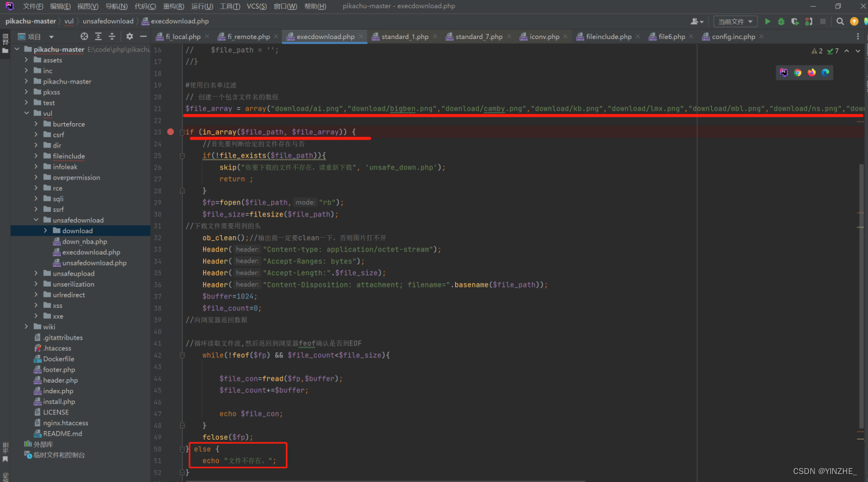This screenshot has height=482, width=868.
Task: Select Dockerfile in the project tree
Action: [58, 359]
